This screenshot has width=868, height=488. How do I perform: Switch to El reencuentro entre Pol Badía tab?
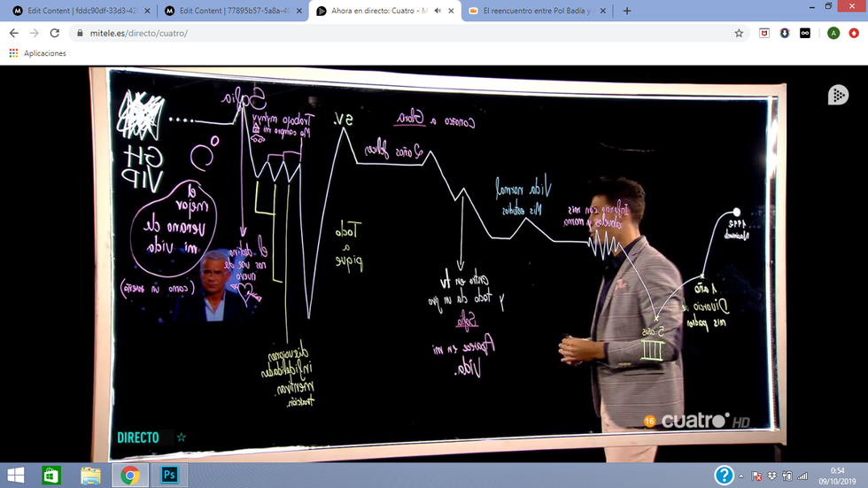[x=537, y=11]
